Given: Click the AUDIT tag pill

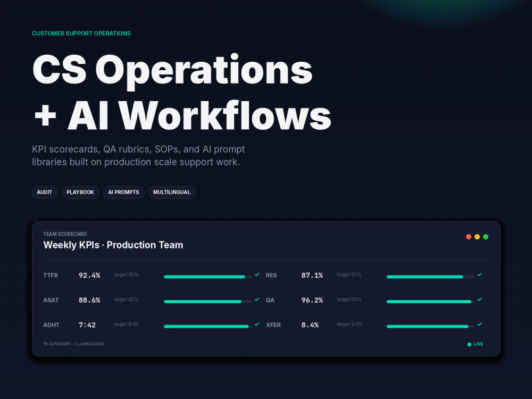Looking at the screenshot, I should coord(45,193).
